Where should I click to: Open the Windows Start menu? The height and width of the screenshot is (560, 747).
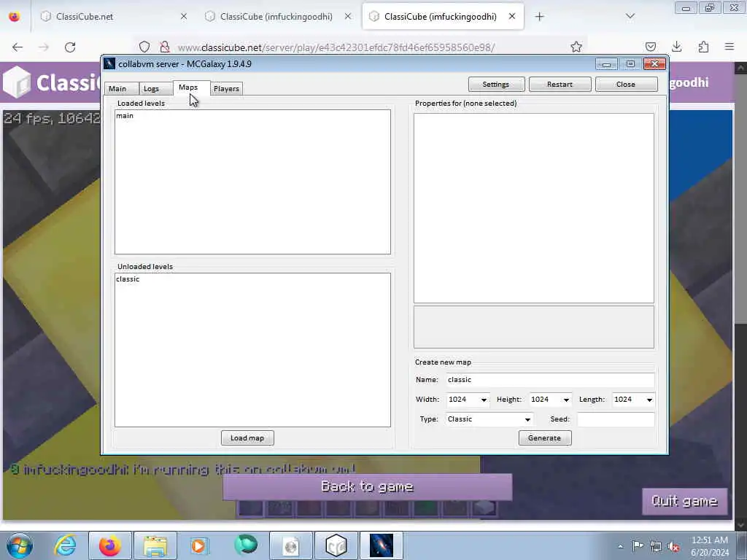tap(20, 545)
